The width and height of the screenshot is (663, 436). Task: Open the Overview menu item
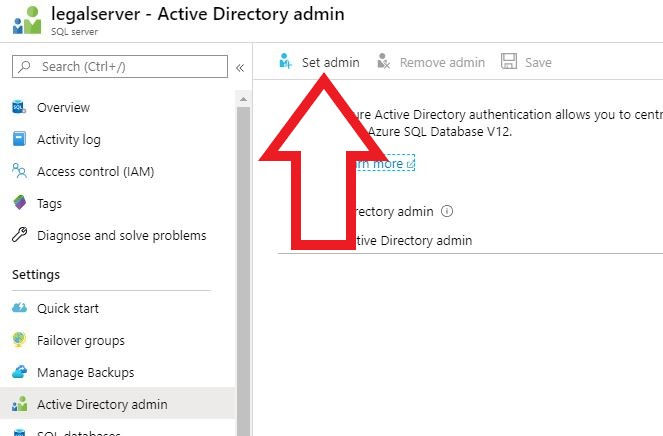pyautogui.click(x=118, y=107)
